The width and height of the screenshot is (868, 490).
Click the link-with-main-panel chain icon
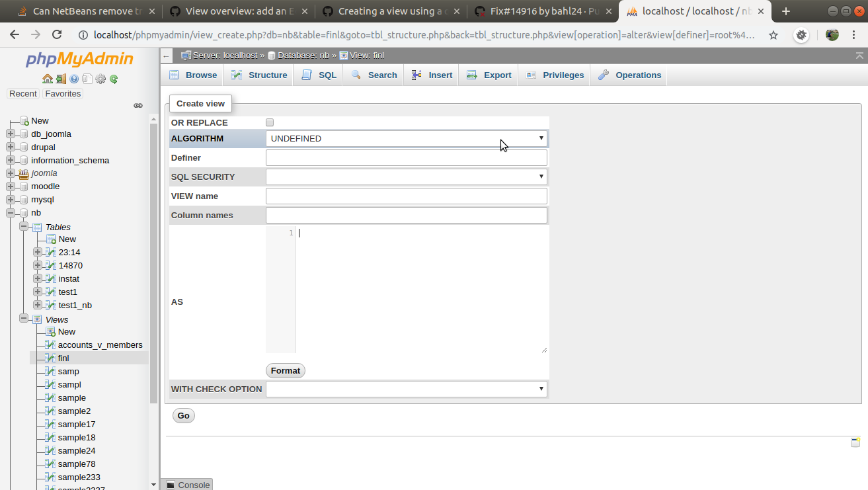pyautogui.click(x=138, y=106)
